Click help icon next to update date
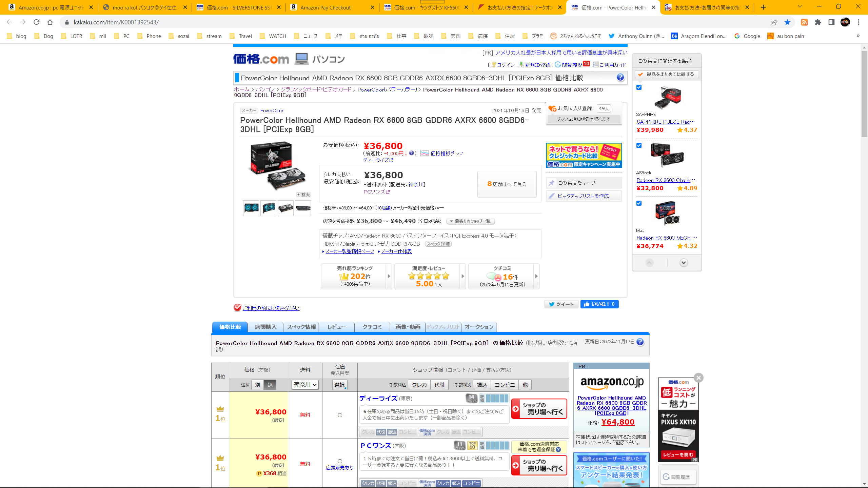 (x=640, y=342)
